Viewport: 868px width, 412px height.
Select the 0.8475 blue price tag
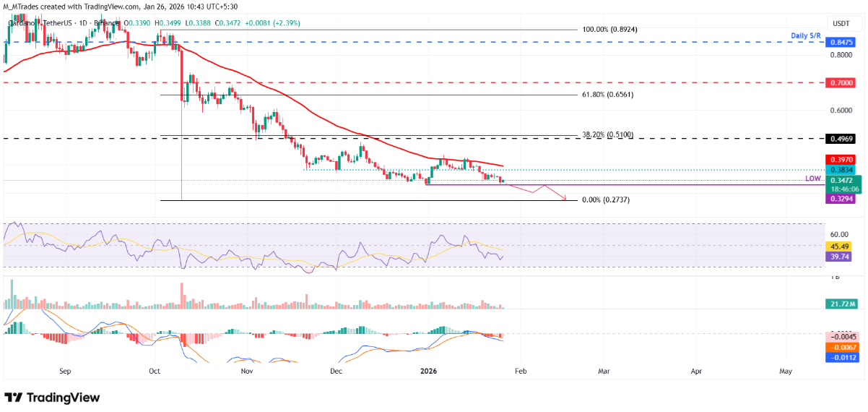coord(839,43)
